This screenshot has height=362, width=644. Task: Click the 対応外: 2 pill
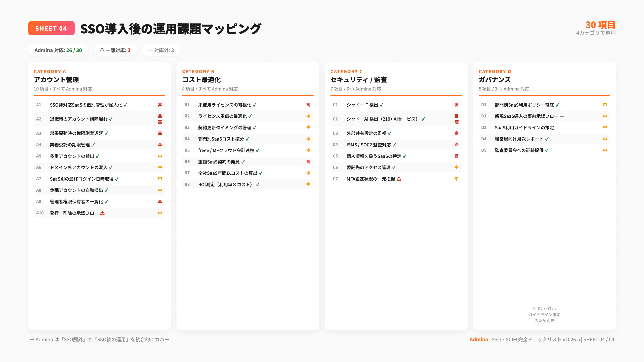point(161,50)
